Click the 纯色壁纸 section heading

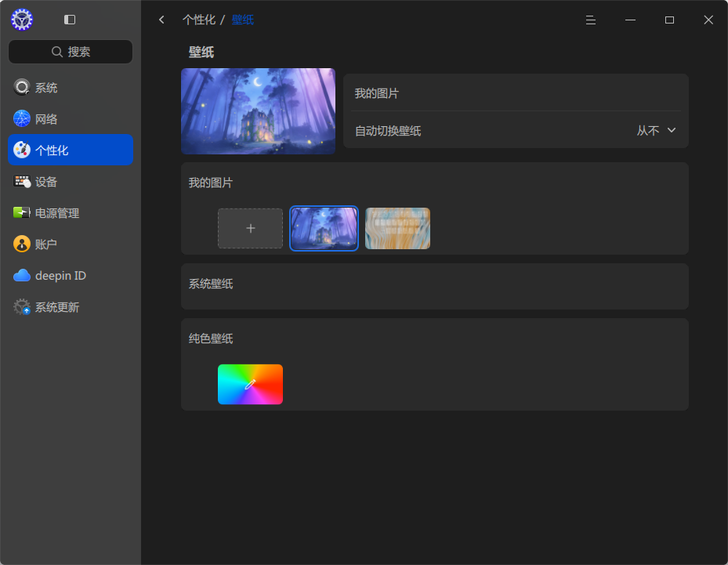[x=211, y=339]
